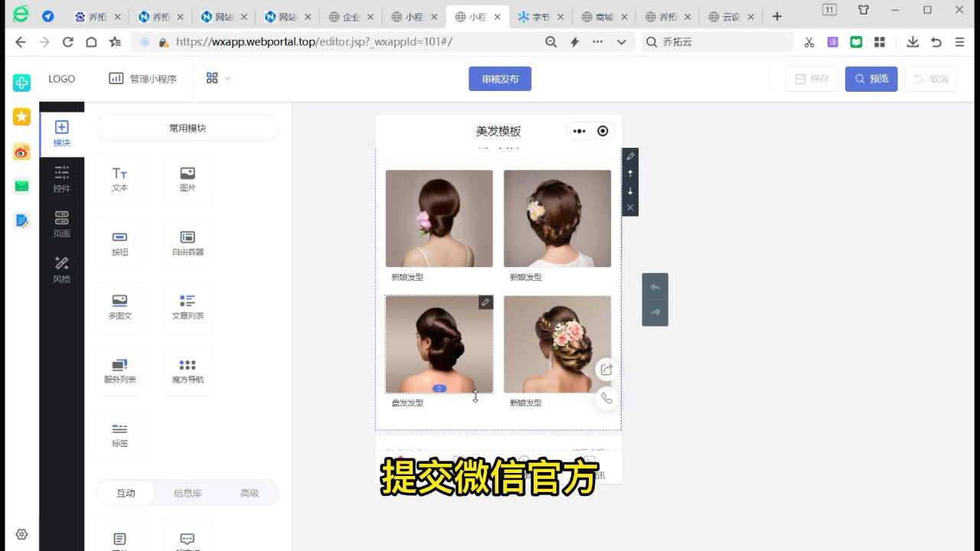
Task: Move module up with the up arrow
Action: click(630, 174)
